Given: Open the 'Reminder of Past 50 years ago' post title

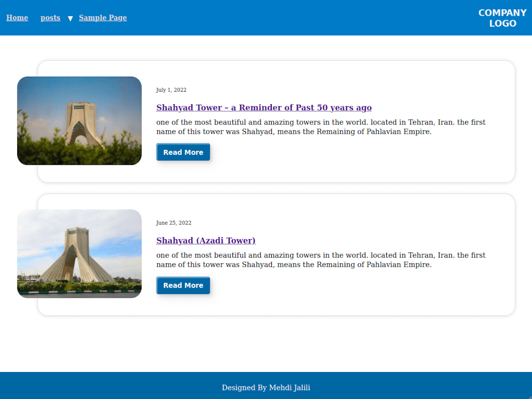Looking at the screenshot, I should 264,108.
